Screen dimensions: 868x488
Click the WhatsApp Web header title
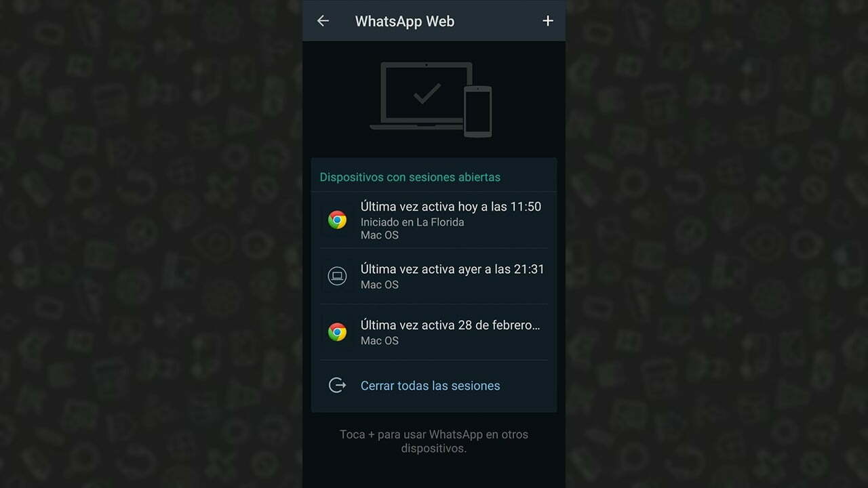point(405,21)
